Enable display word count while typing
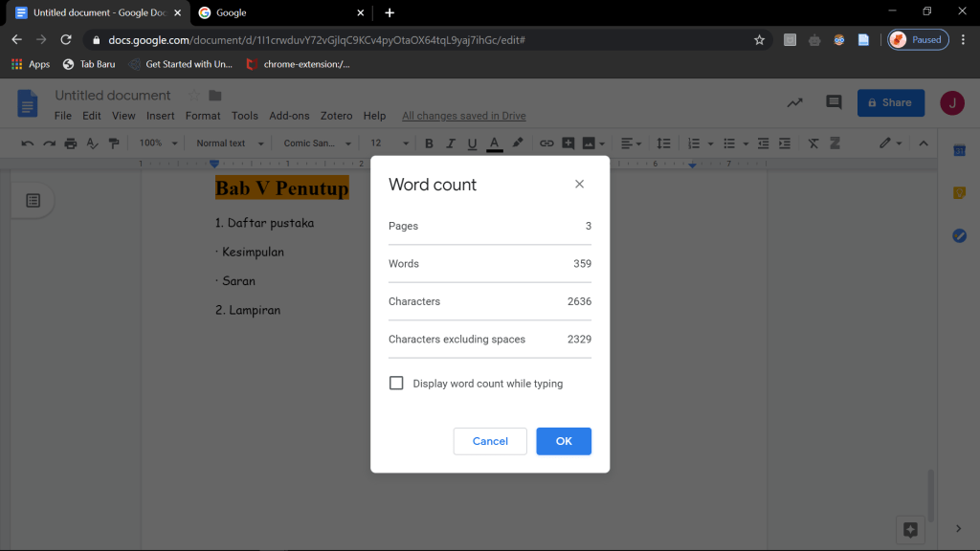Image resolution: width=980 pixels, height=551 pixels. [x=396, y=384]
